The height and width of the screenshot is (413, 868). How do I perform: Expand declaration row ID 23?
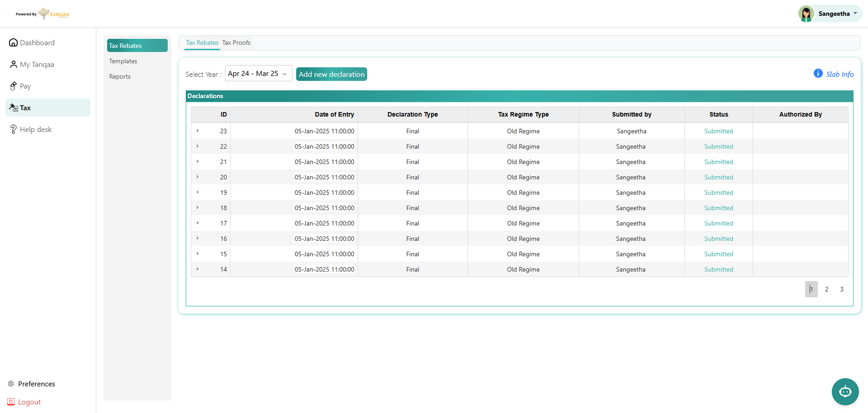coord(198,131)
